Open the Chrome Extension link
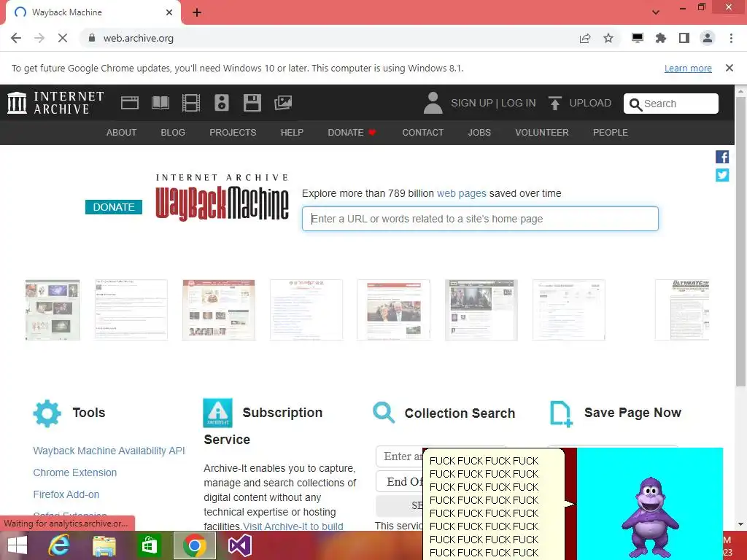Image resolution: width=747 pixels, height=560 pixels. point(75,472)
